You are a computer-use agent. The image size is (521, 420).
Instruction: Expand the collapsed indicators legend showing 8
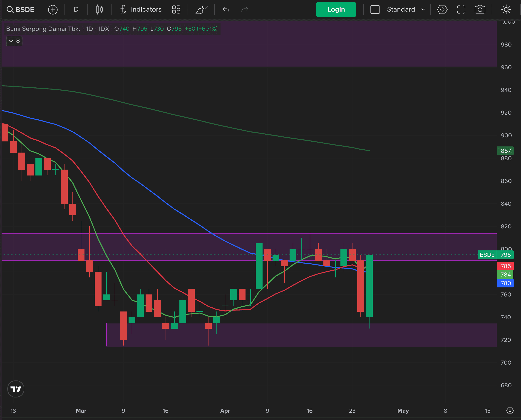(x=14, y=41)
